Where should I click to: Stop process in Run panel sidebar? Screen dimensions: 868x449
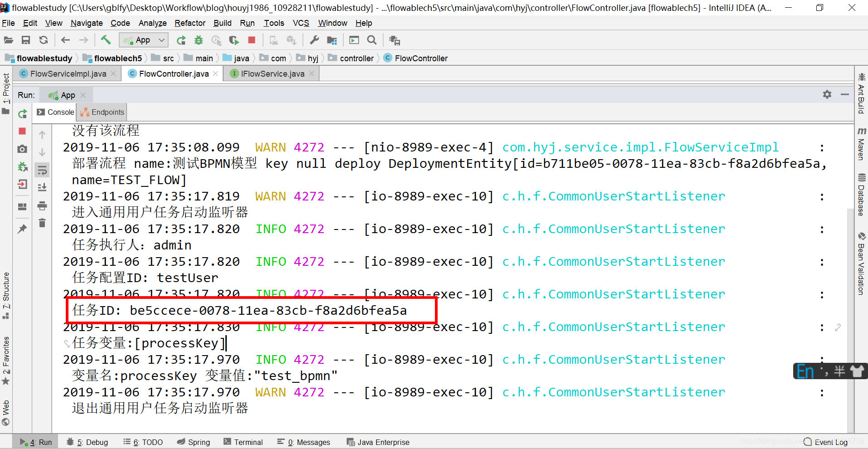tap(22, 131)
